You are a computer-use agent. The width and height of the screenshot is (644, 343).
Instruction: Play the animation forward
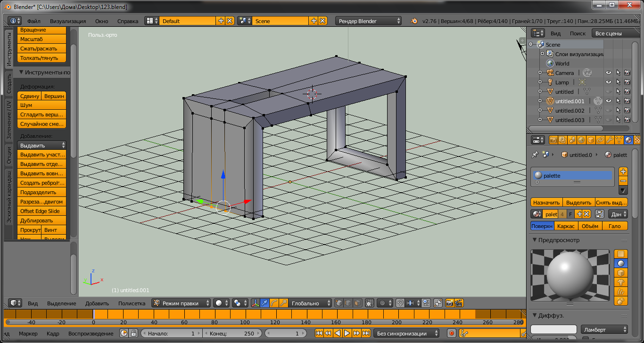347,333
